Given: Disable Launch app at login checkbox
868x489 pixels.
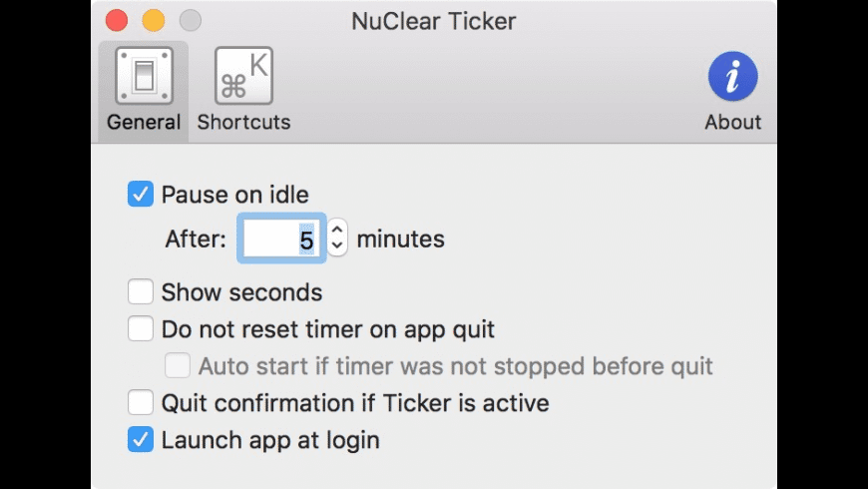Looking at the screenshot, I should click(x=141, y=440).
